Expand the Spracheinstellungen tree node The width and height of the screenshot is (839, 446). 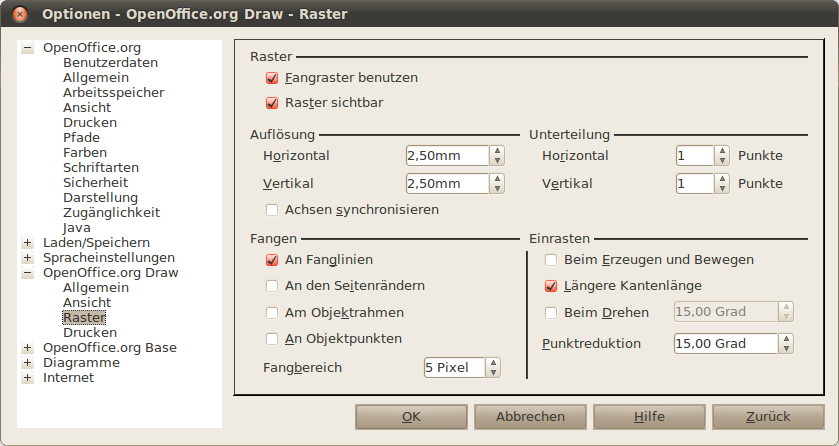coord(27,258)
